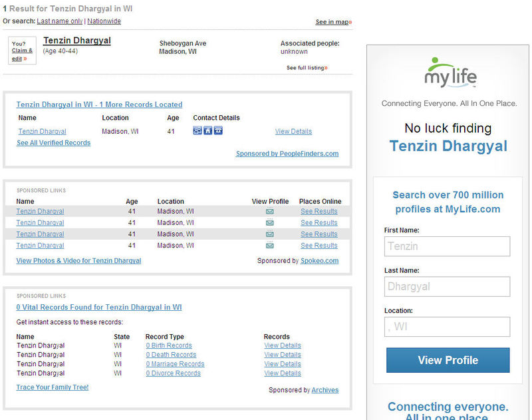Click the telephone contact details icon

pos(218,130)
